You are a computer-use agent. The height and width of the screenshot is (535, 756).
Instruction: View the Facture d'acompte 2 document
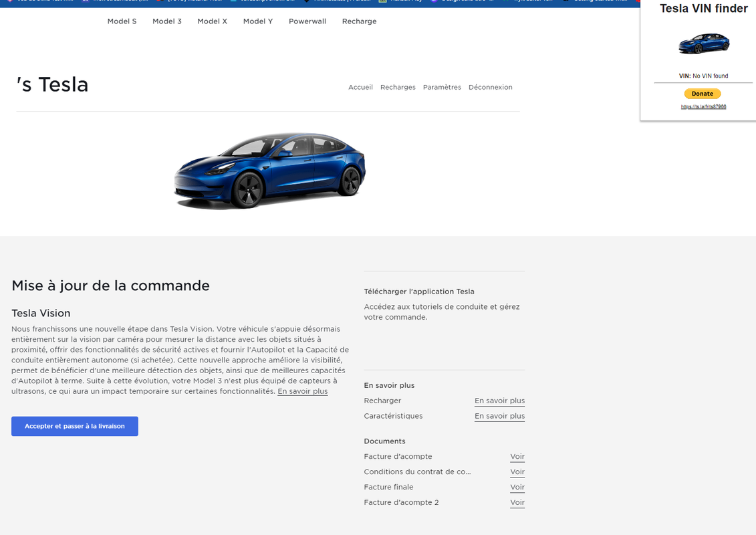coord(517,503)
